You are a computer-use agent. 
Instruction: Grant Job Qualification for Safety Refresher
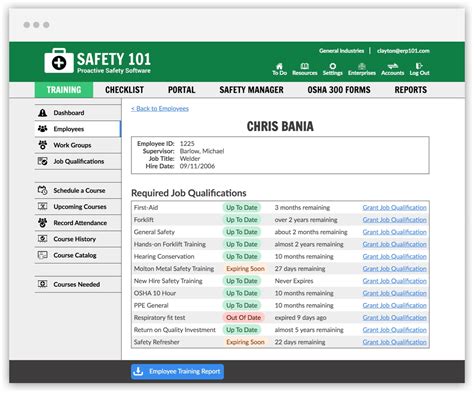pyautogui.click(x=394, y=342)
